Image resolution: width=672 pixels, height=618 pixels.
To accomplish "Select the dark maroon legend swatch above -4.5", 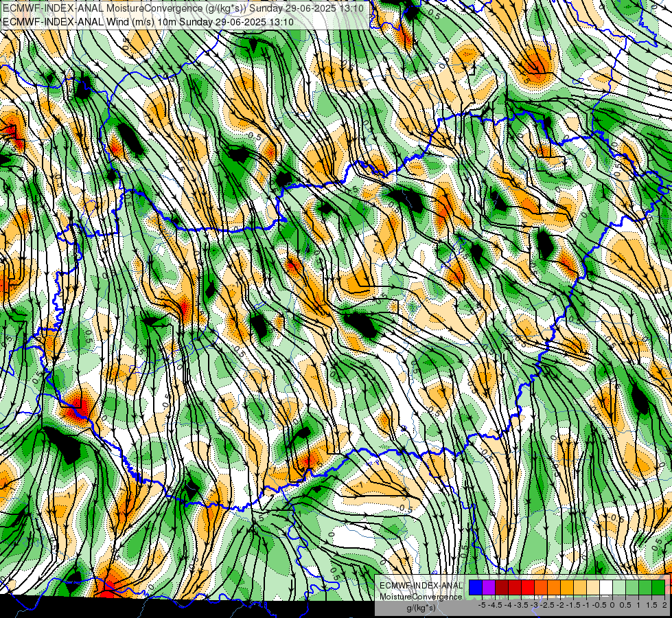I will [x=502, y=588].
